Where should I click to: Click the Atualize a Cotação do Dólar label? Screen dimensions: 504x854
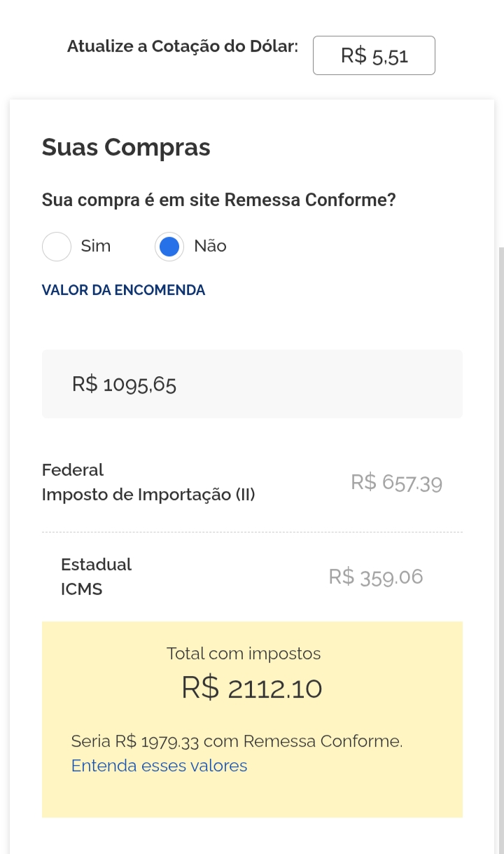click(x=183, y=47)
